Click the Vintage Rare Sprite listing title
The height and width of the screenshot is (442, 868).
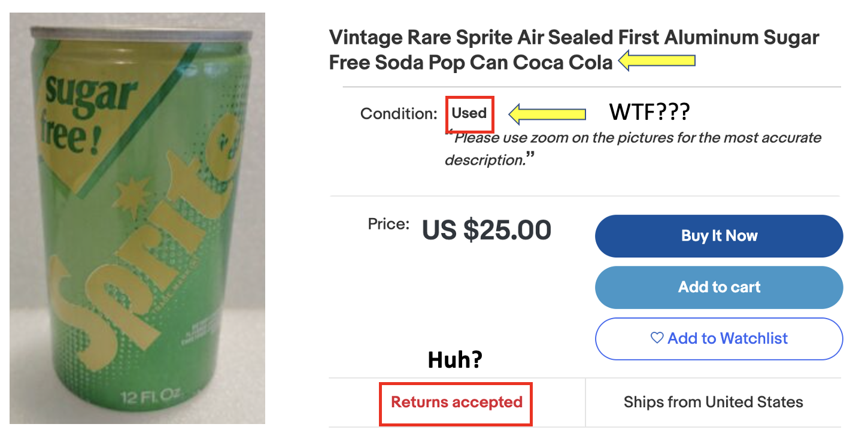coord(573,50)
